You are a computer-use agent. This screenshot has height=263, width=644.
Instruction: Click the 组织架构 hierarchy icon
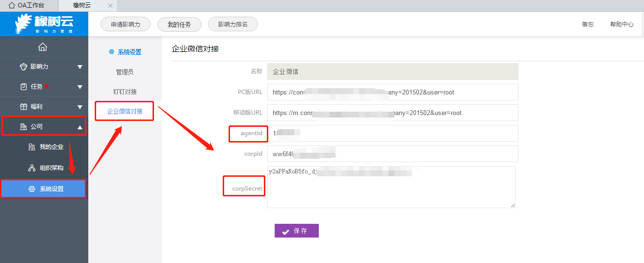(x=32, y=168)
